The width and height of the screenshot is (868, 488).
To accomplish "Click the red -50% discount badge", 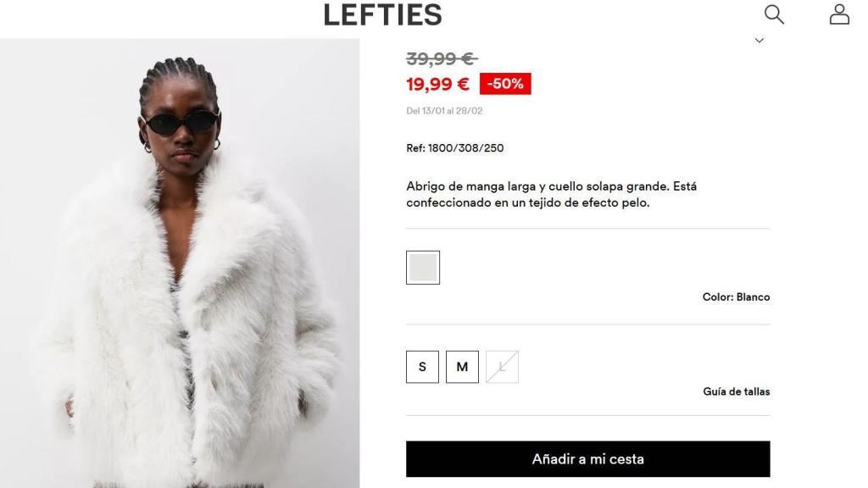I will (505, 84).
